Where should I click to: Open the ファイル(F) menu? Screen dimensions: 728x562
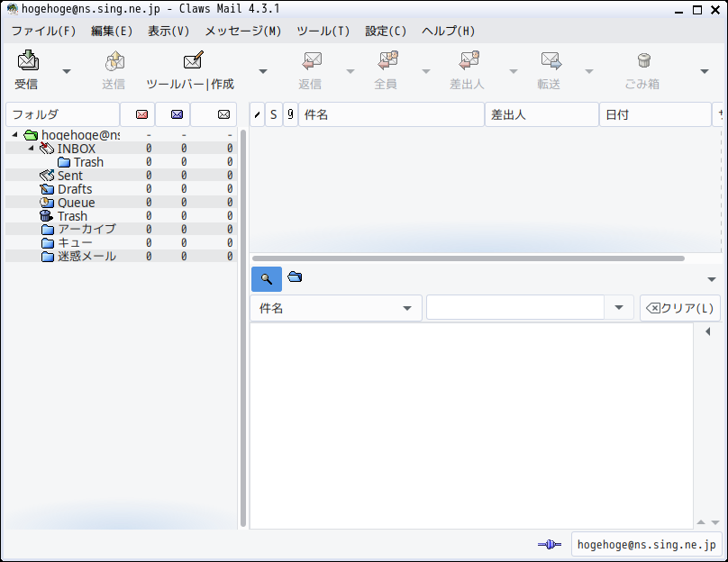[43, 32]
